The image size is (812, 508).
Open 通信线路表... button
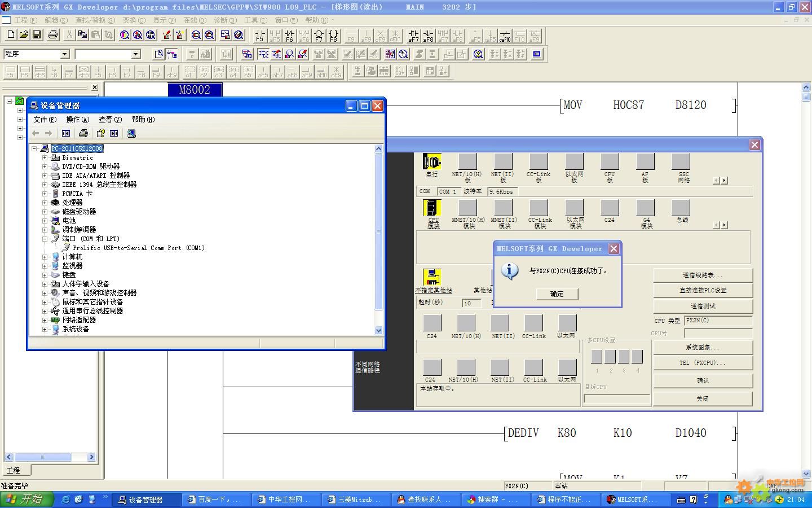pyautogui.click(x=703, y=275)
